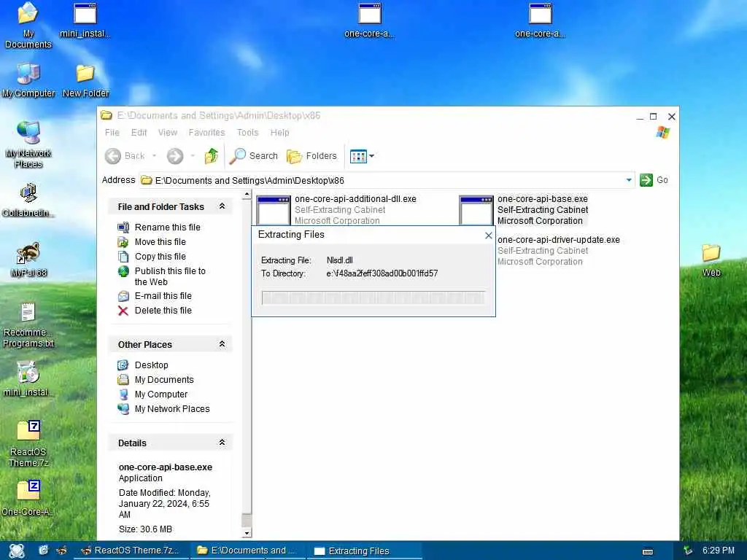Viewport: 747px width, 560px height.
Task: Collapse File and Folder Tasks section
Action: (x=222, y=206)
